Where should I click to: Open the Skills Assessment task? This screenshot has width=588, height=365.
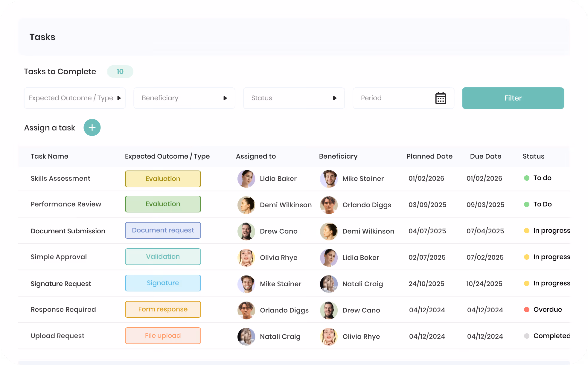[x=60, y=178]
